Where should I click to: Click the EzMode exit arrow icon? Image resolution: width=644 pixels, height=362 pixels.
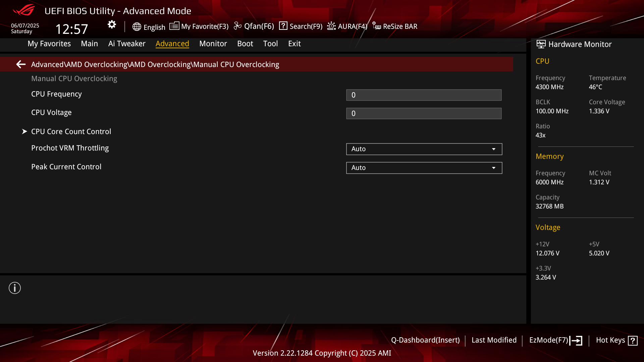tap(576, 341)
